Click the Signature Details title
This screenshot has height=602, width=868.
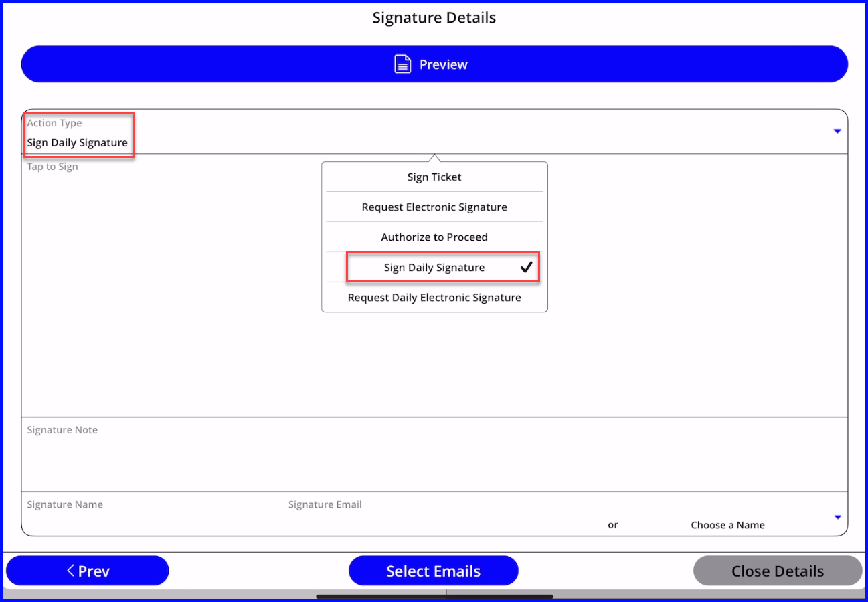pos(434,18)
